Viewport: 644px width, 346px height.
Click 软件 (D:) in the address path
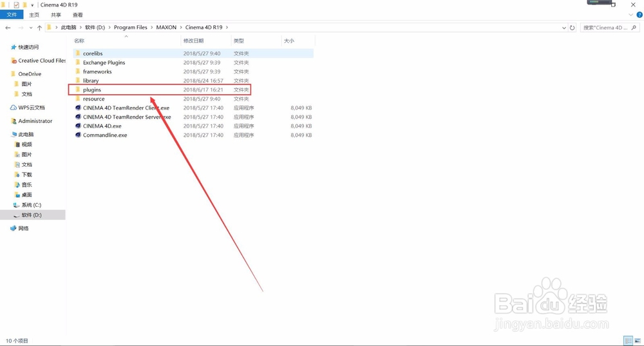(95, 28)
